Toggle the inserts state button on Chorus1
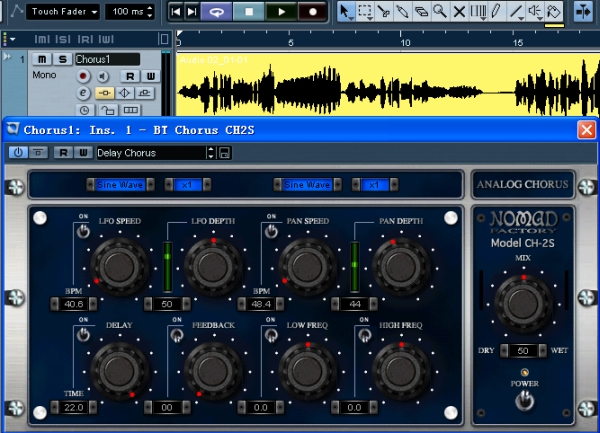Viewport: 600px width, 433px height. (104, 93)
